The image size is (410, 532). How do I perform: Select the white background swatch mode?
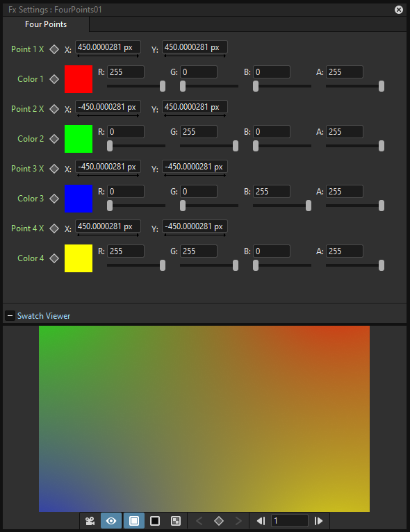click(x=134, y=521)
